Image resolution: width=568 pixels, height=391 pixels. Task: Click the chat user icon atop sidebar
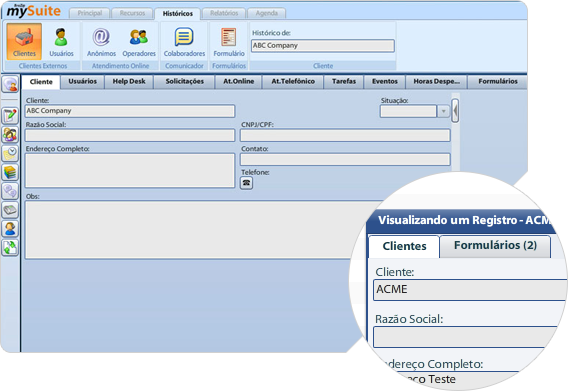click(10, 85)
